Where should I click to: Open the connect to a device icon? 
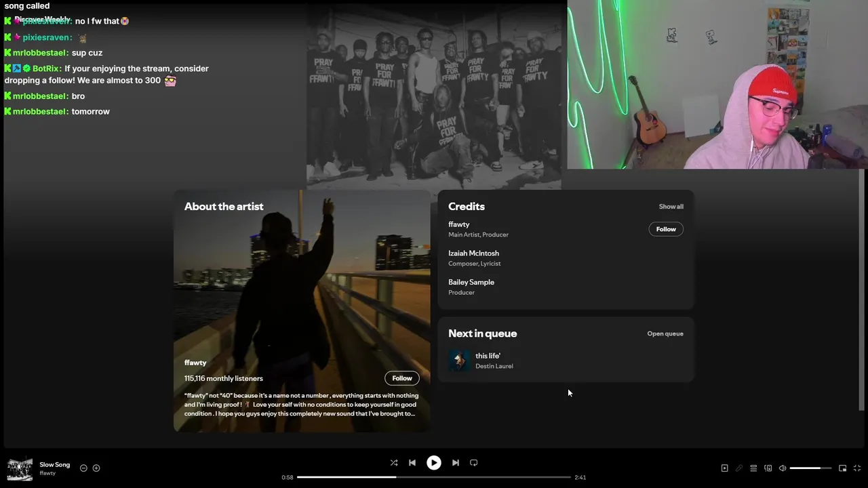pos(768,468)
